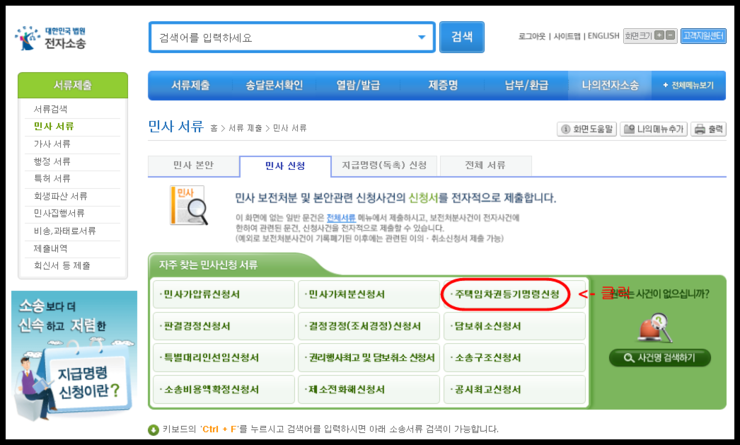
Task: Select 회신서 등 제출 in sidebar
Action: pos(62,266)
